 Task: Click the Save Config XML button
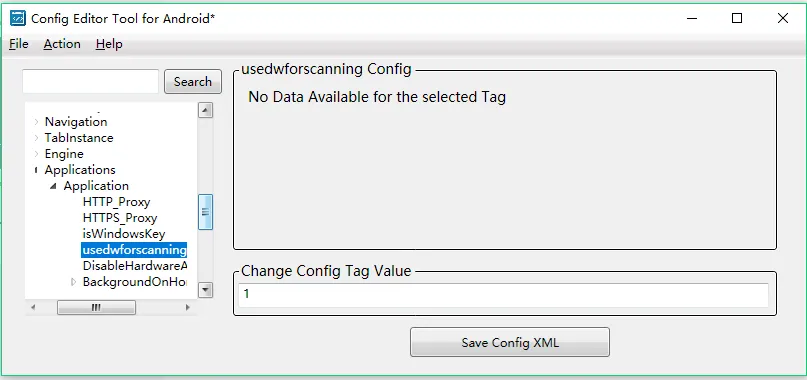coord(510,342)
